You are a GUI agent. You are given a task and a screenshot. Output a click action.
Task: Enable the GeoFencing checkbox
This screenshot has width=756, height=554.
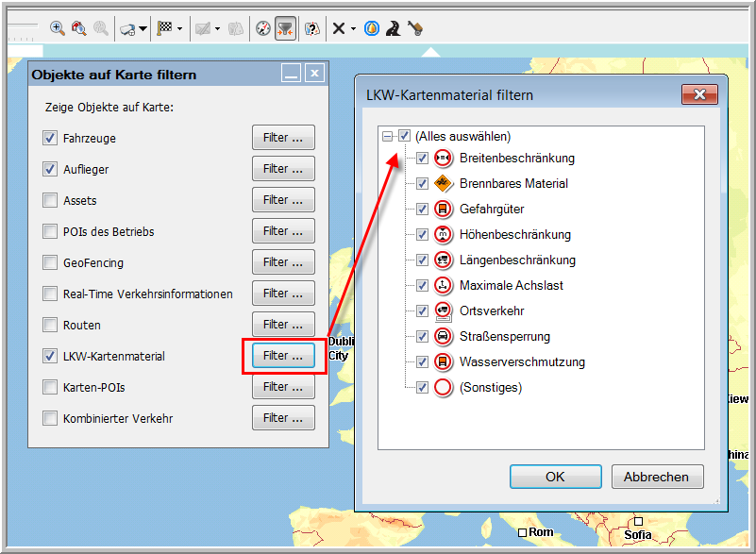(x=50, y=263)
